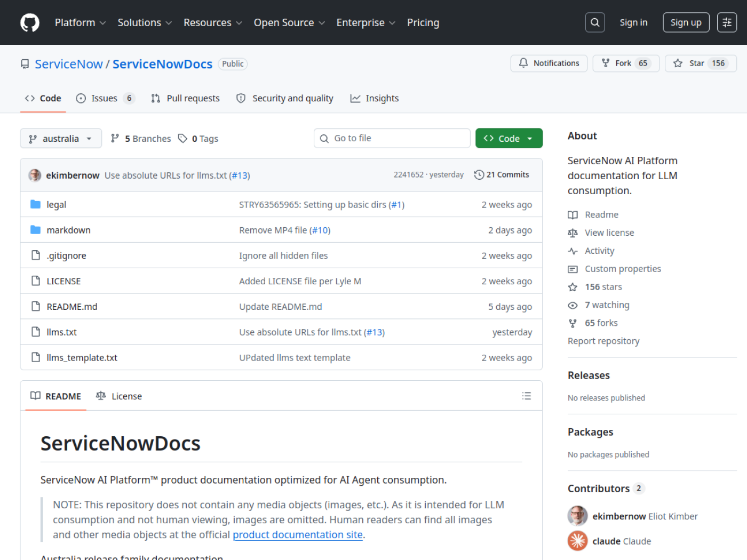
Task: Click the commits history clock icon
Action: pyautogui.click(x=479, y=175)
